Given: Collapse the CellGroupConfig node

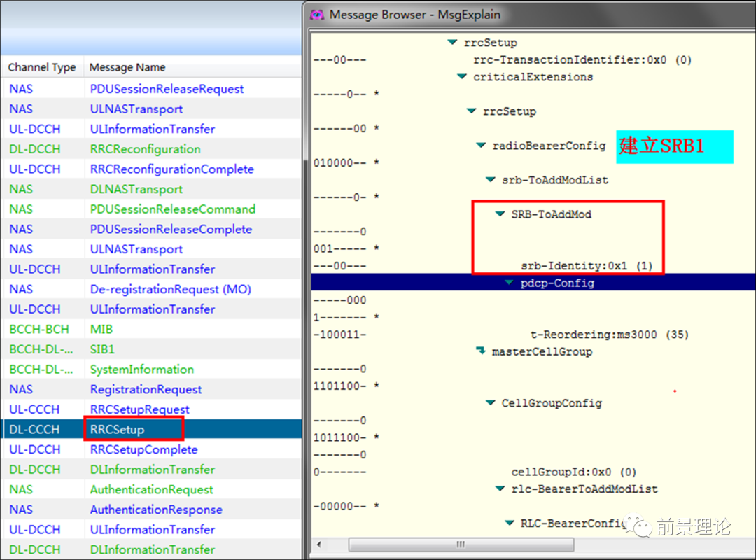Looking at the screenshot, I should click(491, 403).
